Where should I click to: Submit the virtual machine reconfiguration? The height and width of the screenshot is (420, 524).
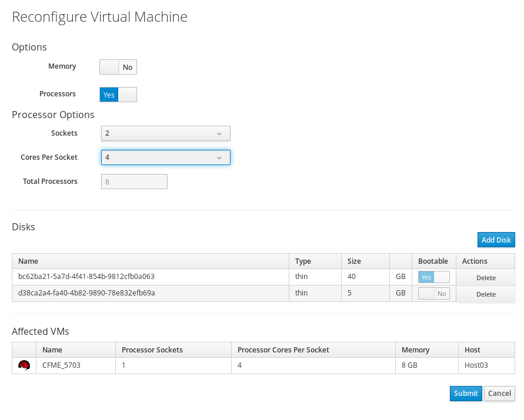[465, 394]
